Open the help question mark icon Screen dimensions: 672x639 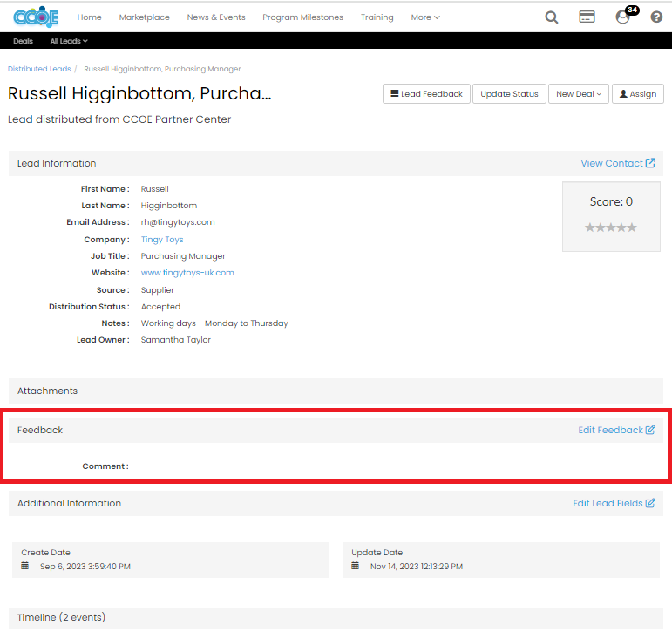point(656,17)
